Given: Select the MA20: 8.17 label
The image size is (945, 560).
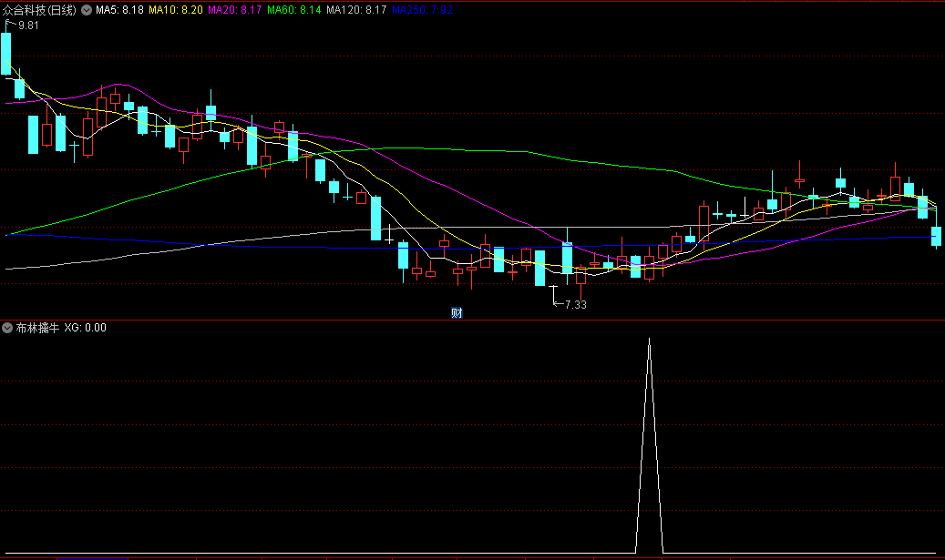Looking at the screenshot, I should 234,10.
